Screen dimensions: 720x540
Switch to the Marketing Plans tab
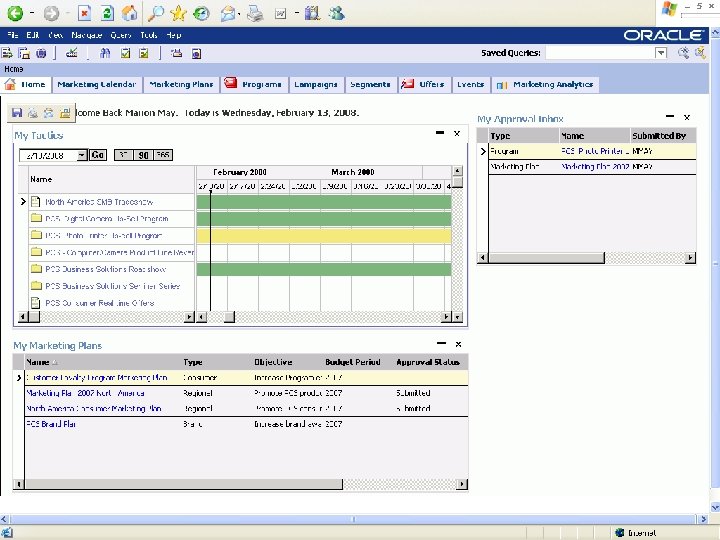tap(181, 84)
